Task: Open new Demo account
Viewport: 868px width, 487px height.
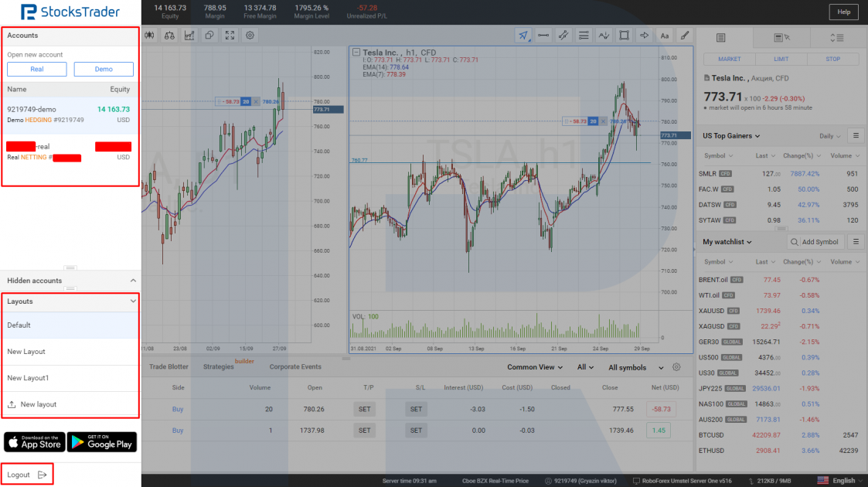Action: click(x=104, y=69)
